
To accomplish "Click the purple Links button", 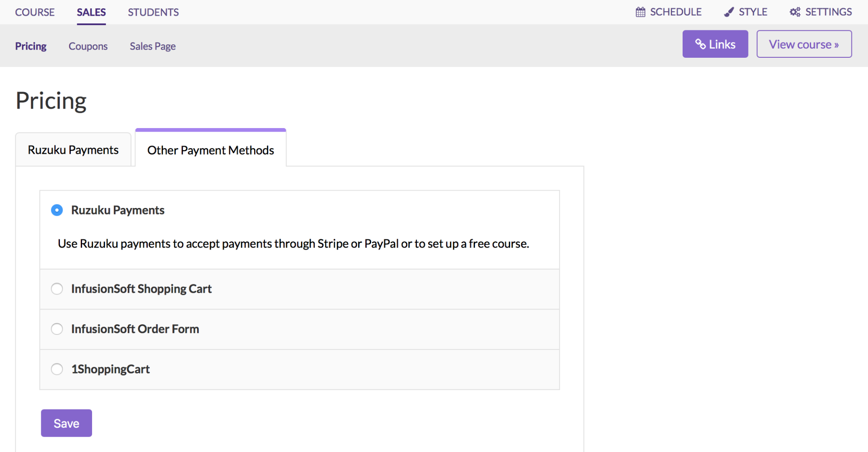I will click(x=715, y=44).
